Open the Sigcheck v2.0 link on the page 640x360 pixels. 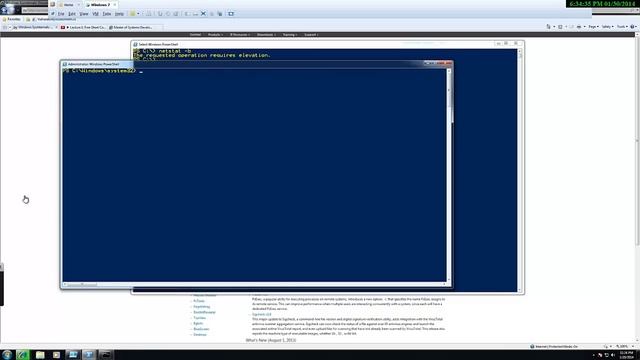pyautogui.click(x=261, y=314)
